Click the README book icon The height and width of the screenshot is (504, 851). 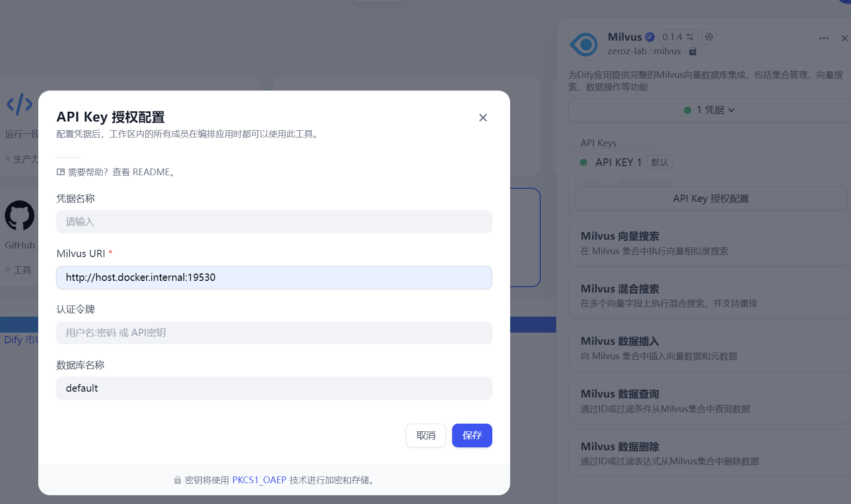click(61, 172)
